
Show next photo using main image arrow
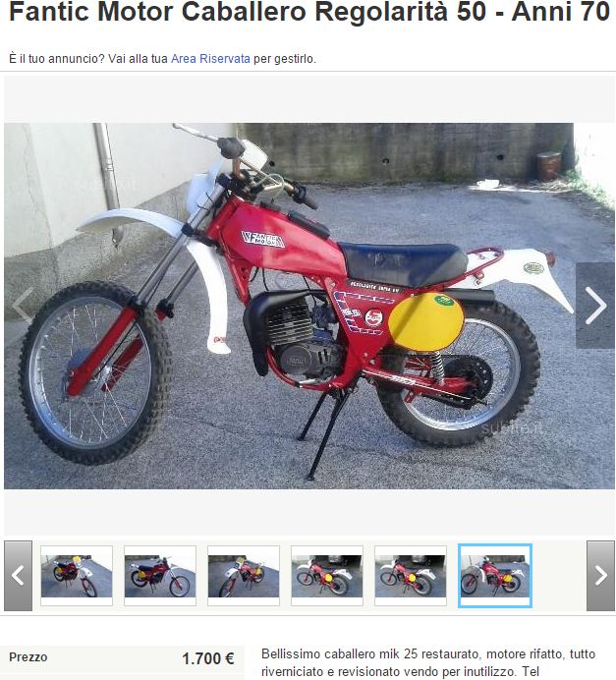click(595, 306)
